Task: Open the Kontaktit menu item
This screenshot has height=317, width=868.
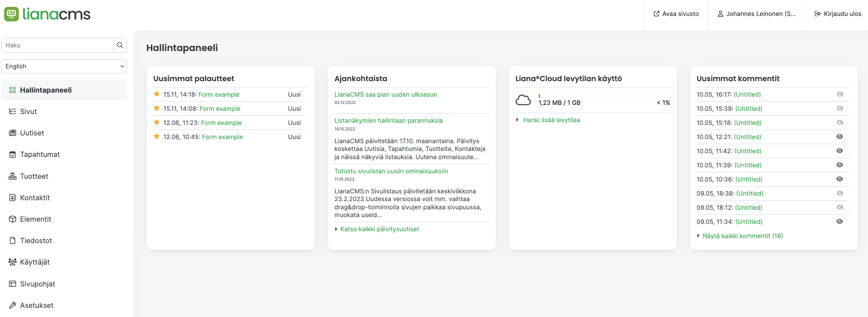Action: pos(64,197)
